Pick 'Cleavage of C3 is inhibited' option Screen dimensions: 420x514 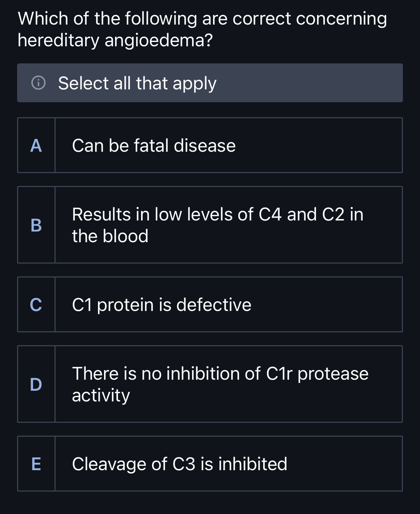point(228,464)
